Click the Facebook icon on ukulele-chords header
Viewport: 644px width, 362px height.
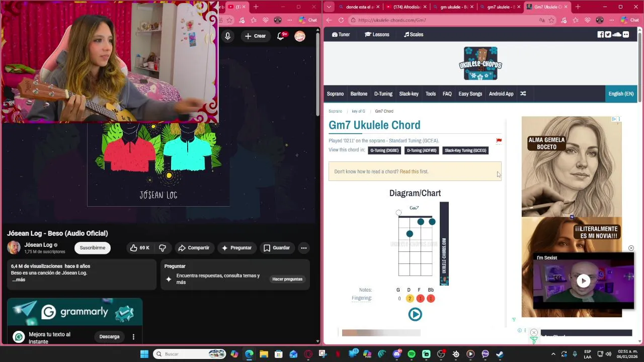[600, 35]
